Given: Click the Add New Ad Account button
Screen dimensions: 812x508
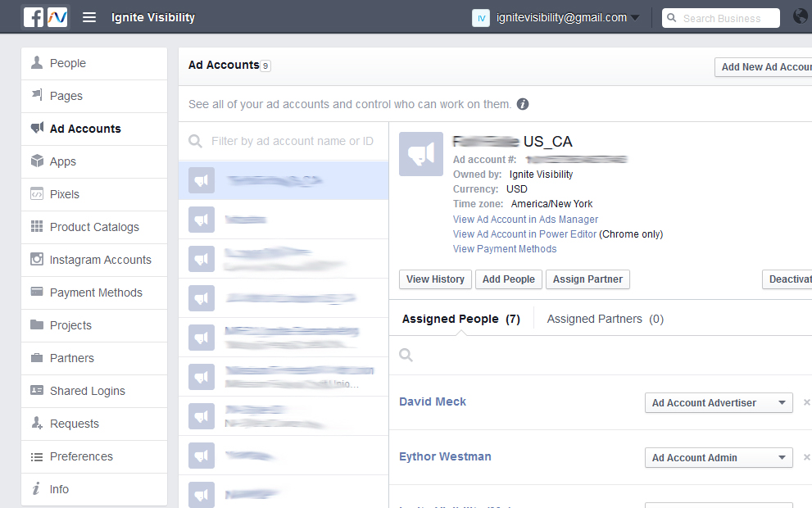Looking at the screenshot, I should (764, 67).
